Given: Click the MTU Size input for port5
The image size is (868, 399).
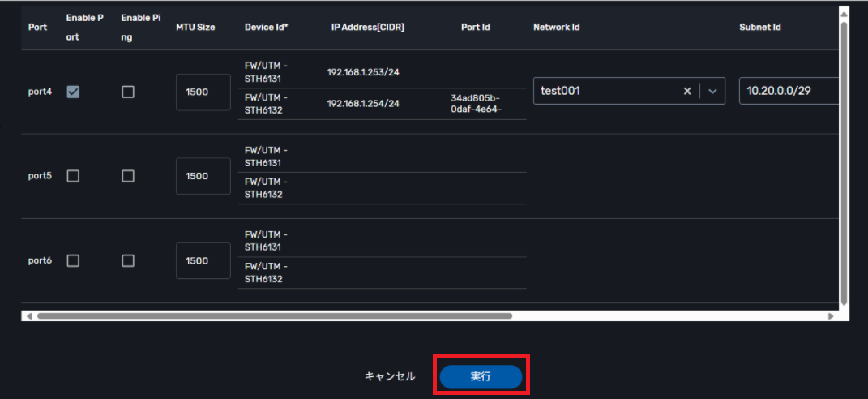Looking at the screenshot, I should click(203, 176).
